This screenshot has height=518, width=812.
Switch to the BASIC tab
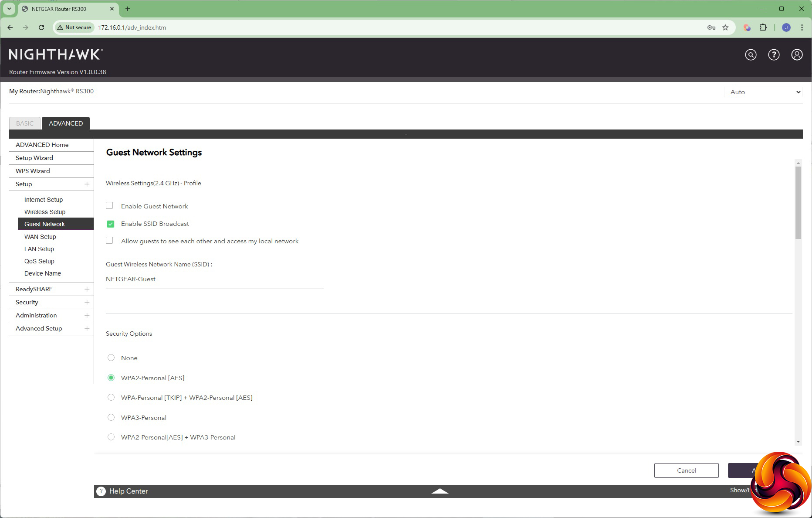pos(25,123)
